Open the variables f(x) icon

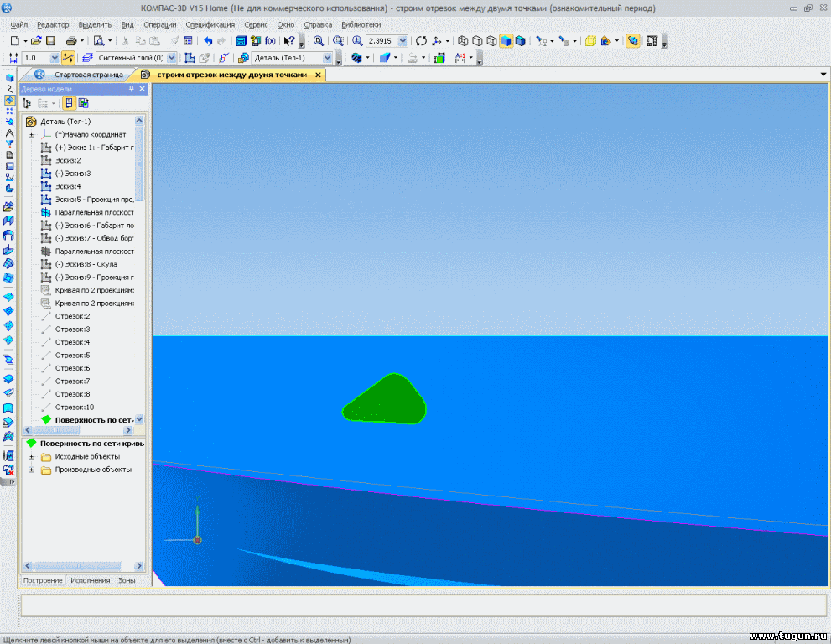(x=270, y=41)
